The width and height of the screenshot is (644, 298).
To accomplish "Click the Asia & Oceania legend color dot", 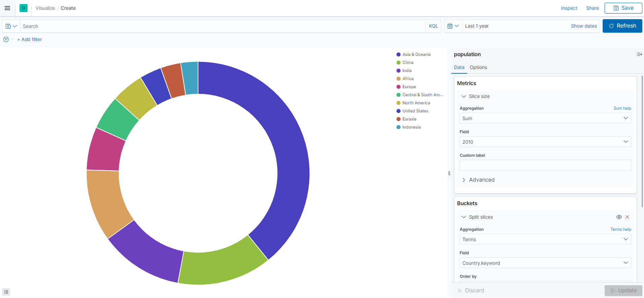I will (x=399, y=54).
